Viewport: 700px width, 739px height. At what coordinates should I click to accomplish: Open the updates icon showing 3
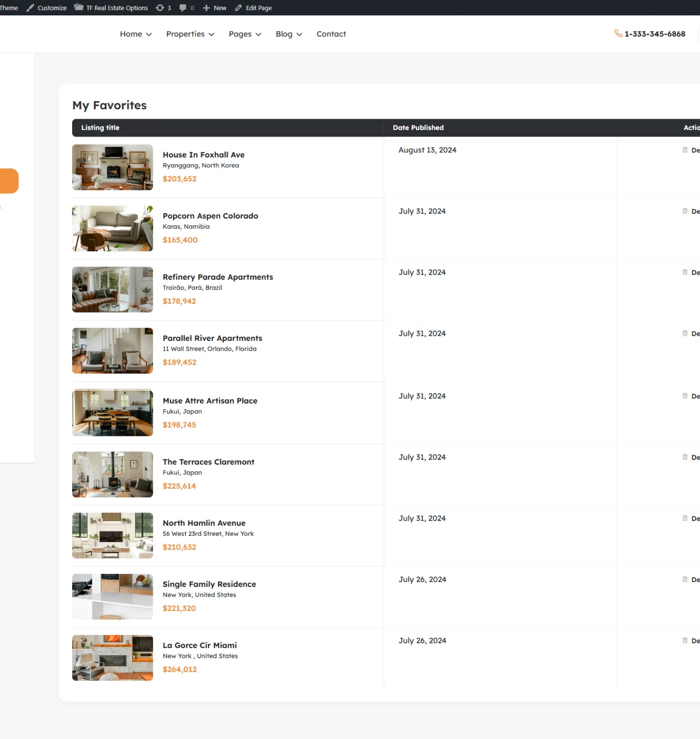pyautogui.click(x=160, y=8)
